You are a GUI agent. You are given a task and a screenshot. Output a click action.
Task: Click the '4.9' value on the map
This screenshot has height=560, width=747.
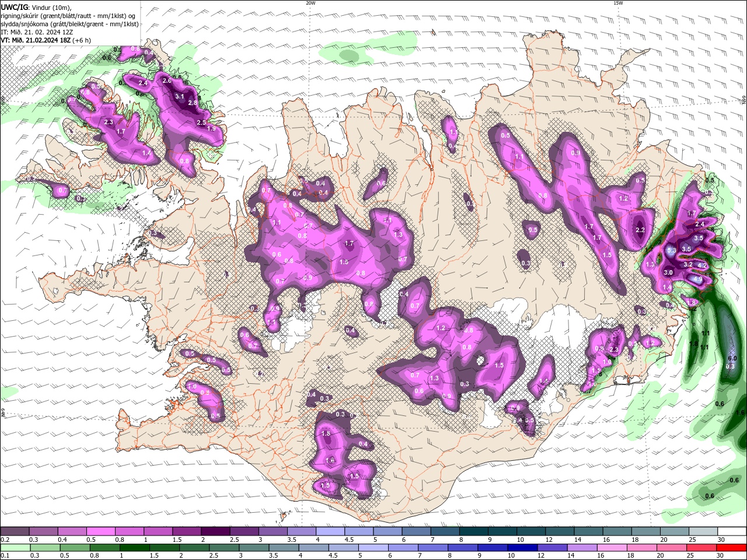pyautogui.click(x=698, y=279)
